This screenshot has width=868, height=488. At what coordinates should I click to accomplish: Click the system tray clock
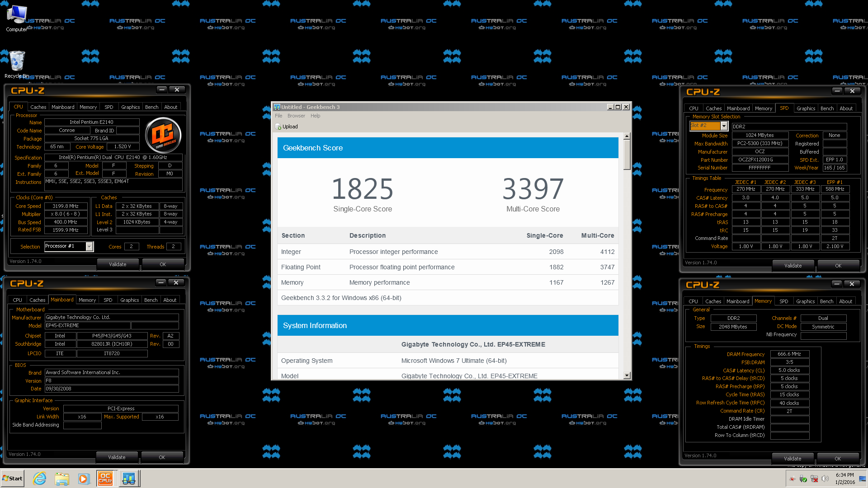click(x=845, y=479)
